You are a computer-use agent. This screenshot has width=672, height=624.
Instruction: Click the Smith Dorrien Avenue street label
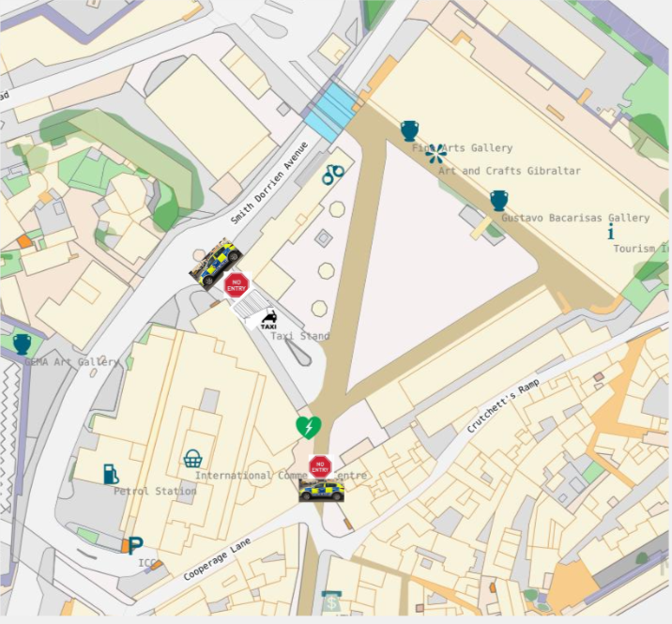[269, 183]
